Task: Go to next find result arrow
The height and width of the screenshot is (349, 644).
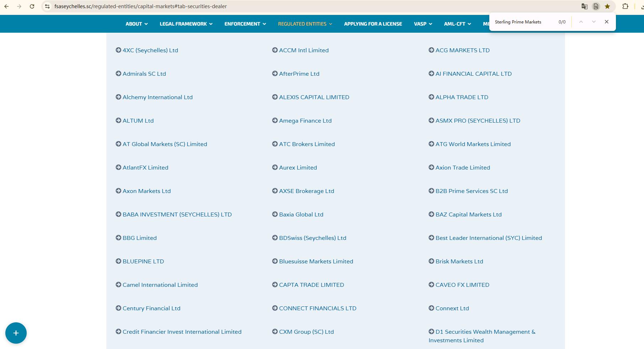Action: pos(594,22)
